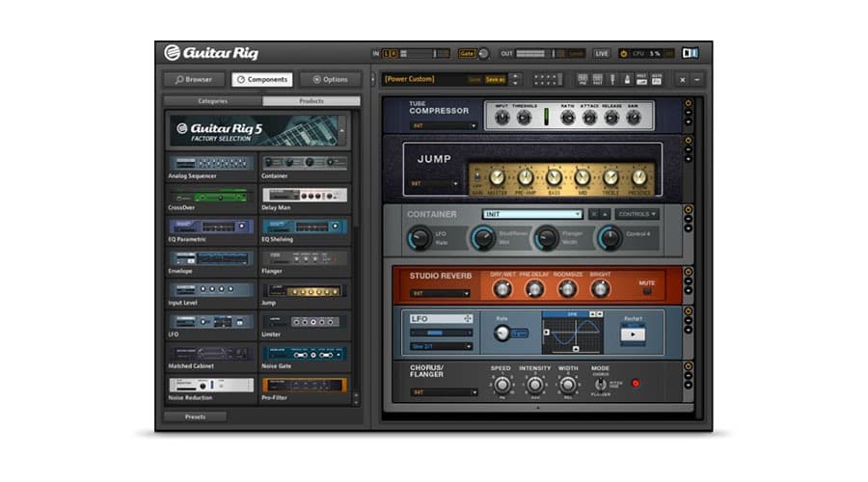Click Save as for the preset

coord(495,80)
